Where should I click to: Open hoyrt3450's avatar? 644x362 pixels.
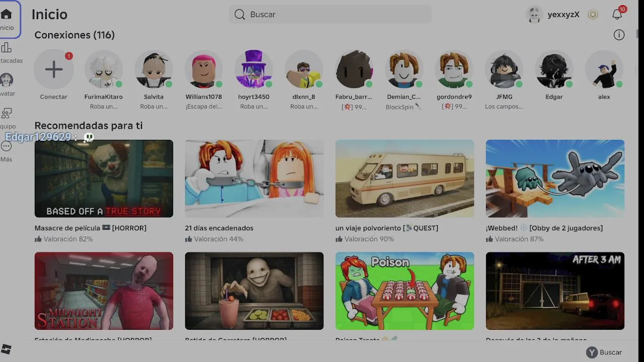click(x=254, y=69)
